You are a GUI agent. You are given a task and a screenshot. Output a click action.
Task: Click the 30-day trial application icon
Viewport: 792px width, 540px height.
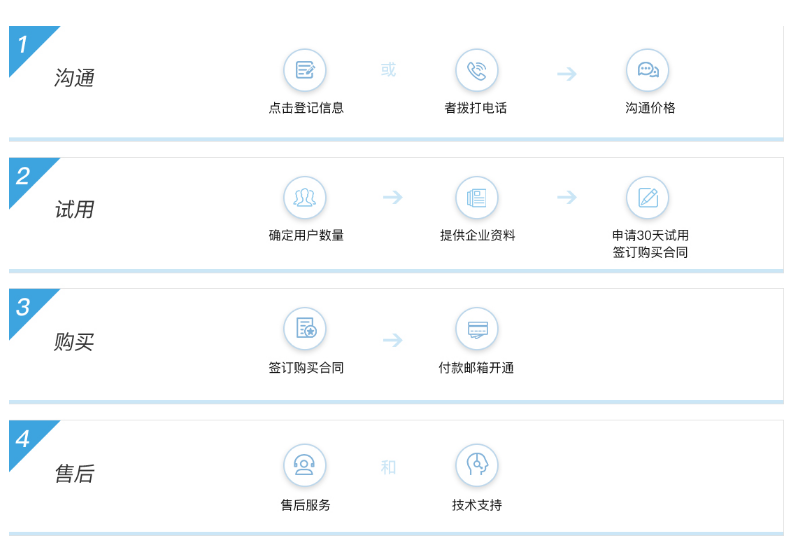[x=648, y=197]
